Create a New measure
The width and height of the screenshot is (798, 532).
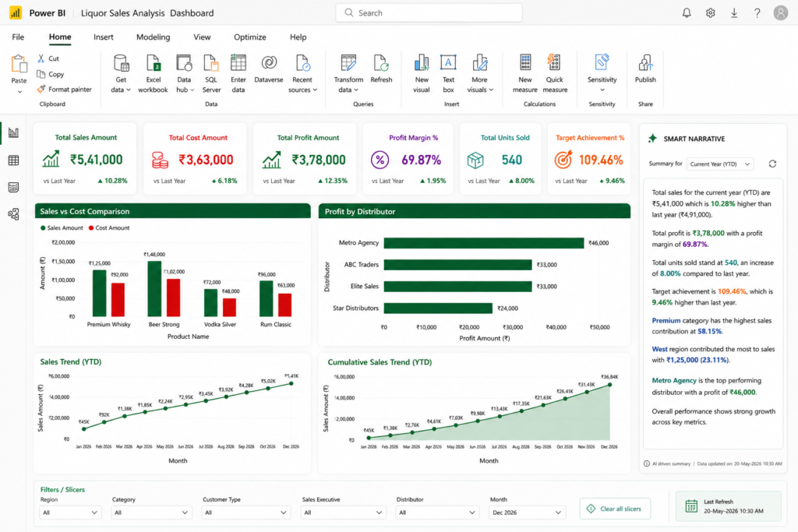pos(524,74)
